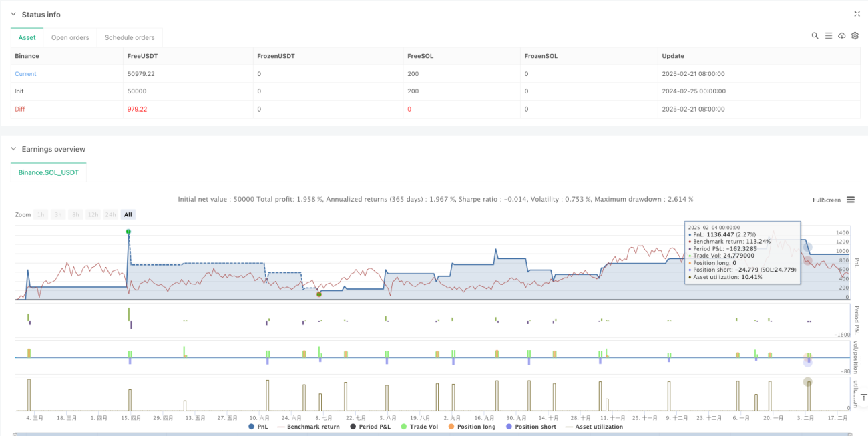Image resolution: width=868 pixels, height=436 pixels.
Task: Select the 12h zoom range button
Action: click(93, 214)
